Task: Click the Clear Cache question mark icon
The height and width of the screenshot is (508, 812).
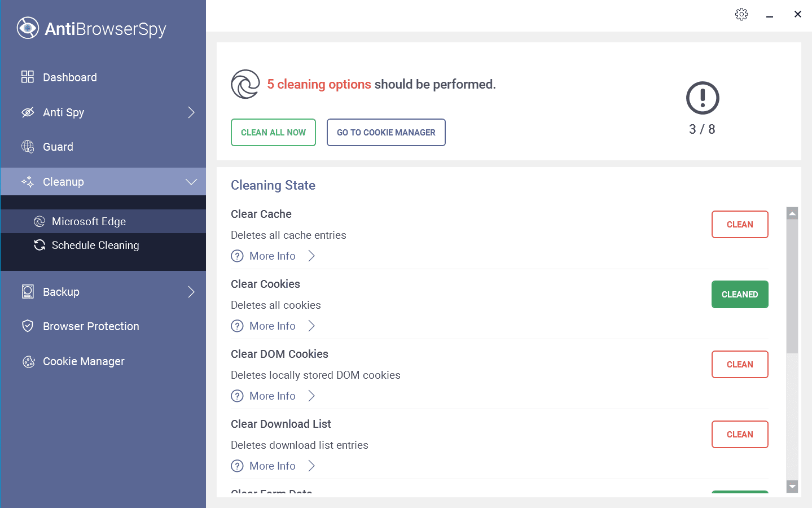Action: tap(238, 256)
